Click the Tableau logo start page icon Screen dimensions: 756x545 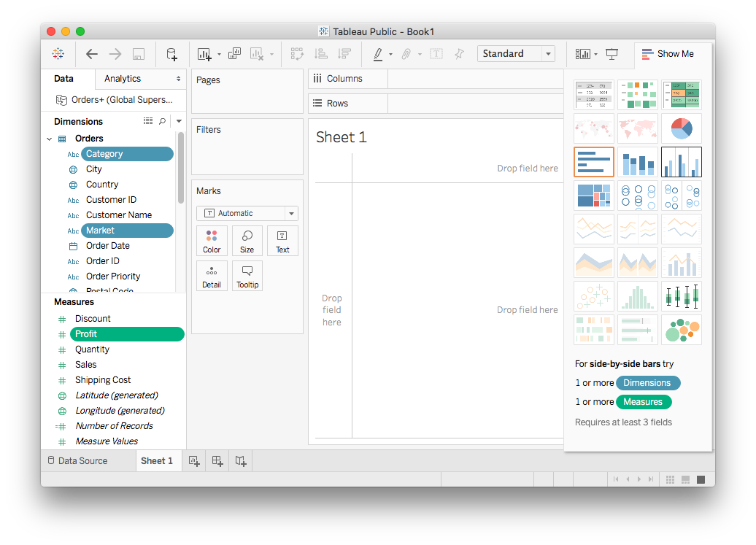[58, 54]
